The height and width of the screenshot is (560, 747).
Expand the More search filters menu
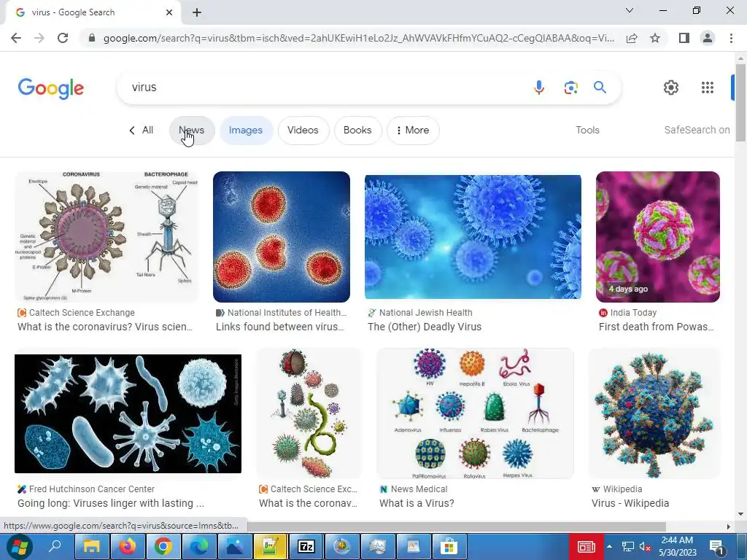413,130
